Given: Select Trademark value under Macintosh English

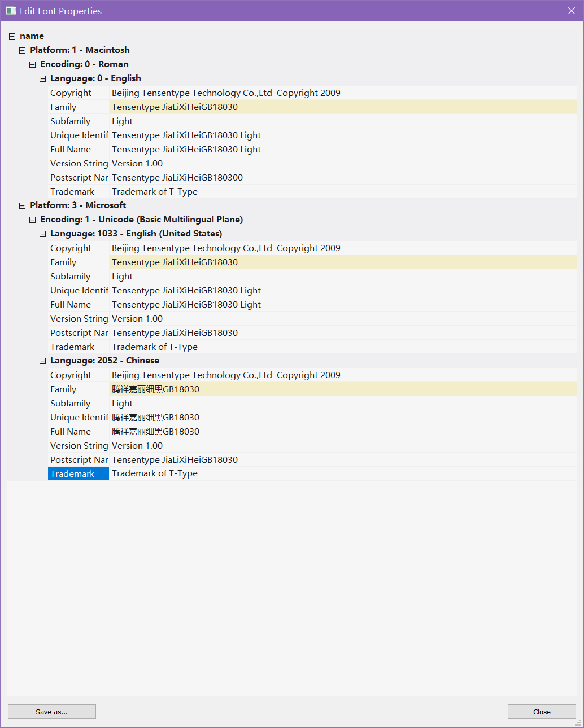Looking at the screenshot, I should click(343, 191).
